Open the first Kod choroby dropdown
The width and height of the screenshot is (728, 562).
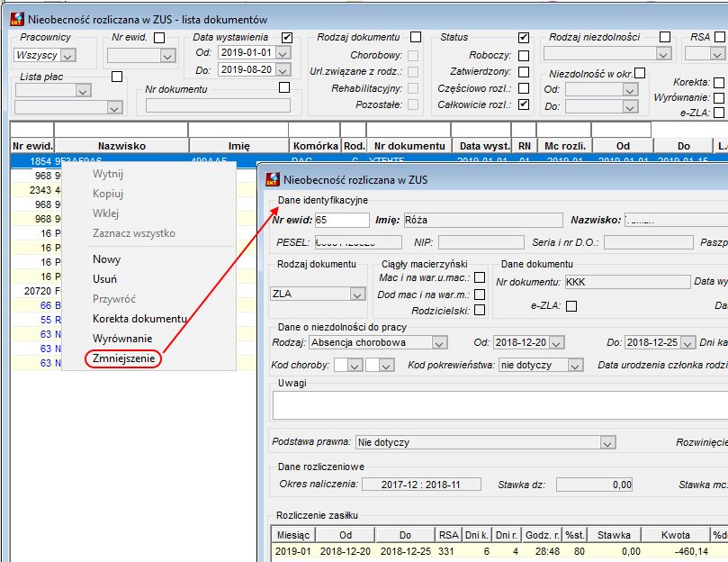pyautogui.click(x=355, y=366)
